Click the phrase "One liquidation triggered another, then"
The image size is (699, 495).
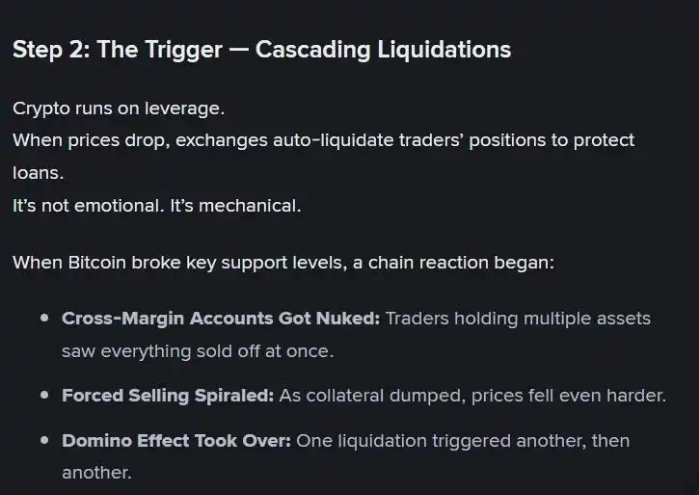click(463, 441)
